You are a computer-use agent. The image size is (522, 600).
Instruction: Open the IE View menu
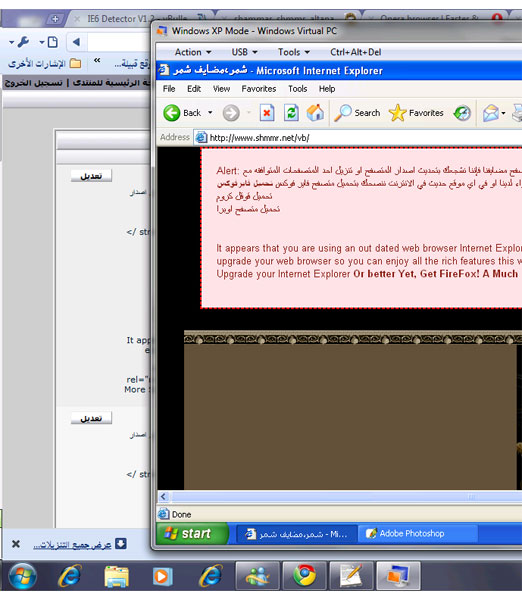coord(221,89)
